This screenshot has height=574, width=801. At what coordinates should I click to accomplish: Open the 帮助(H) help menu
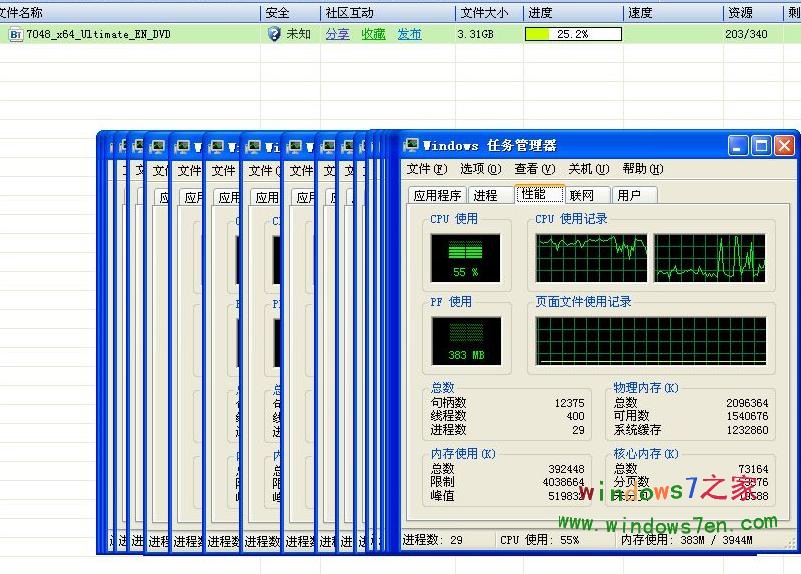[642, 169]
